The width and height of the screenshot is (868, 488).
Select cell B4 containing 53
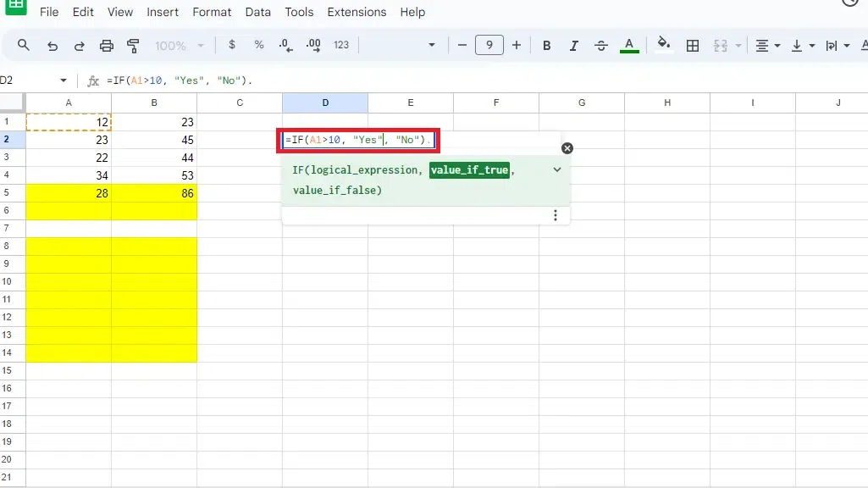click(x=154, y=175)
